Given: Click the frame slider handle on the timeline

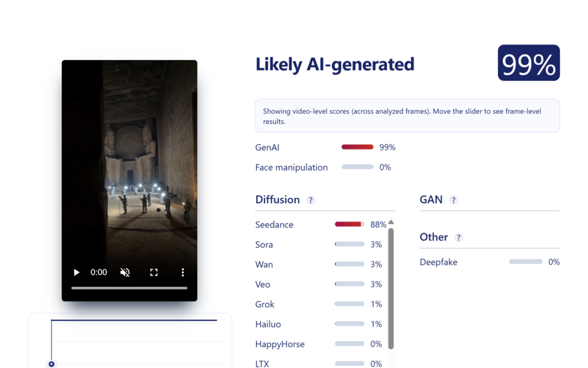Looking at the screenshot, I should click(52, 364).
